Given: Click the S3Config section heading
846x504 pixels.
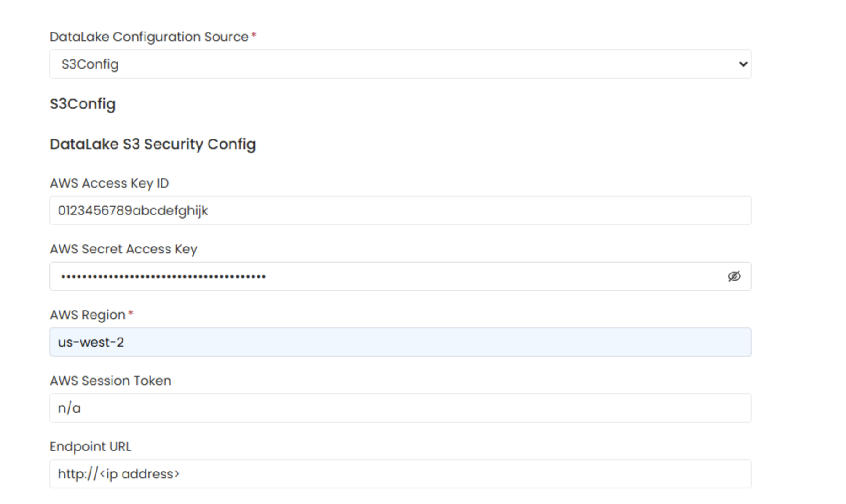Looking at the screenshot, I should pos(82,104).
